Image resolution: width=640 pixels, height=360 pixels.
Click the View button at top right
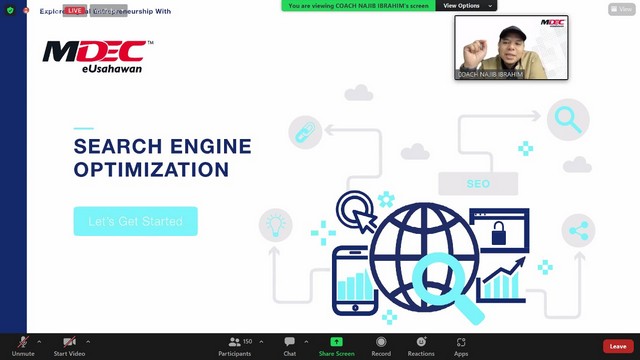621,9
